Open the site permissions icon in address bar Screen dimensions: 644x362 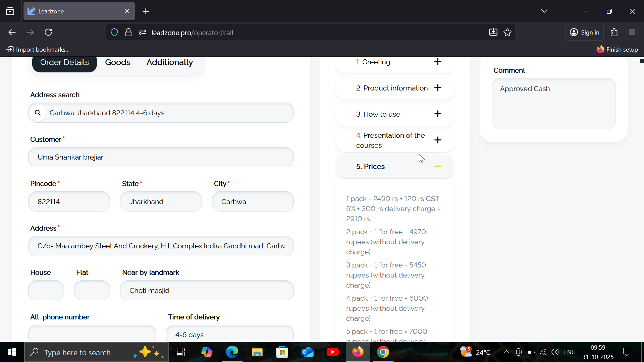pyautogui.click(x=143, y=33)
